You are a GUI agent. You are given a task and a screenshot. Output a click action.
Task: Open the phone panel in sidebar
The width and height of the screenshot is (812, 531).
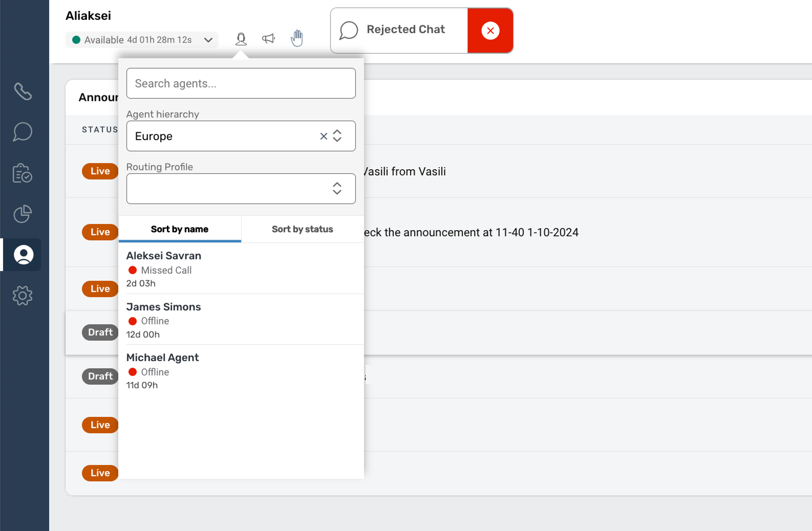[23, 91]
